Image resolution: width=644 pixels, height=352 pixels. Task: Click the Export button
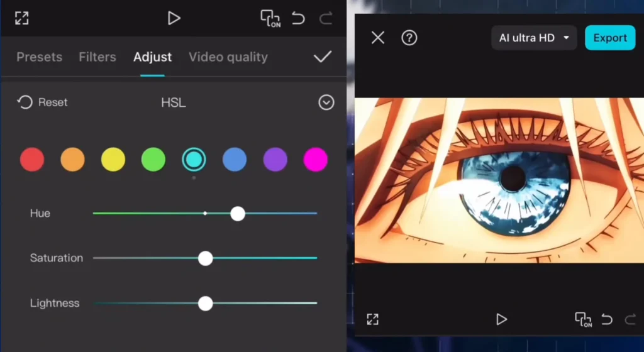point(610,38)
